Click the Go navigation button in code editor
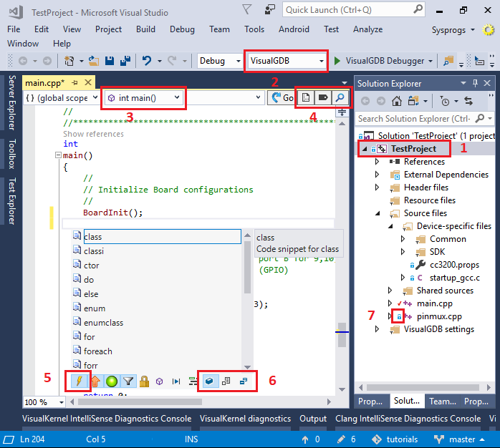Viewport: 500px width, 448px height. 282,97
